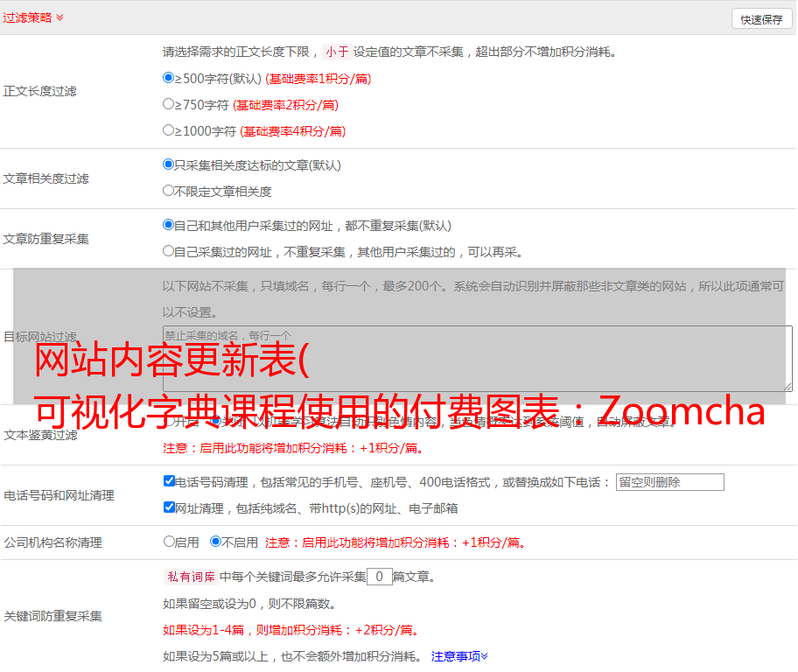Click the 正文长度过滤 row label

pos(40,91)
